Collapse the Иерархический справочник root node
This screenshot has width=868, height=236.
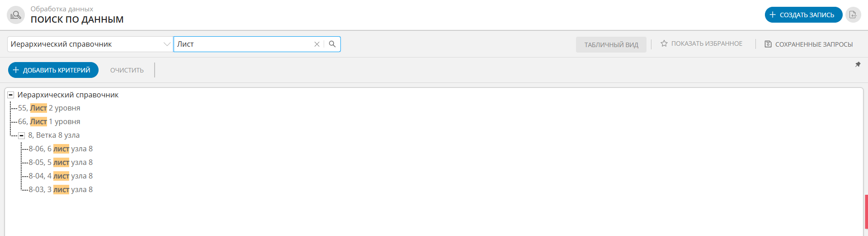pyautogui.click(x=11, y=95)
